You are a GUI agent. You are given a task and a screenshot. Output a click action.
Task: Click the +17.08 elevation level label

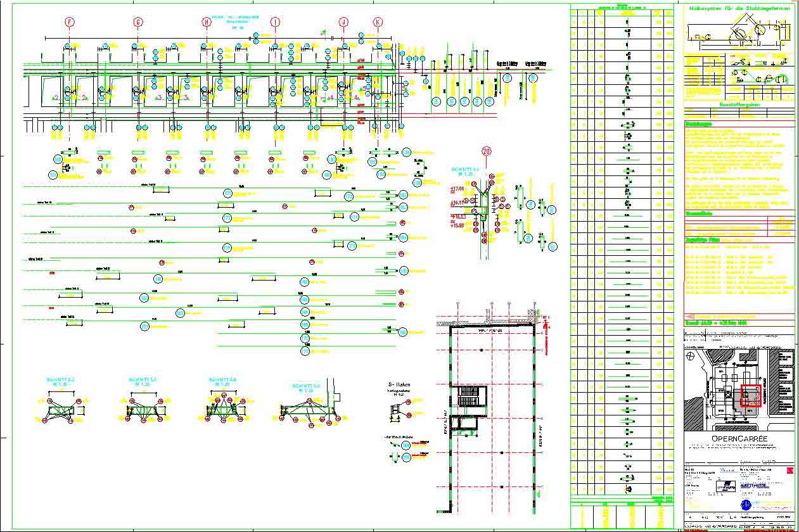point(457,189)
